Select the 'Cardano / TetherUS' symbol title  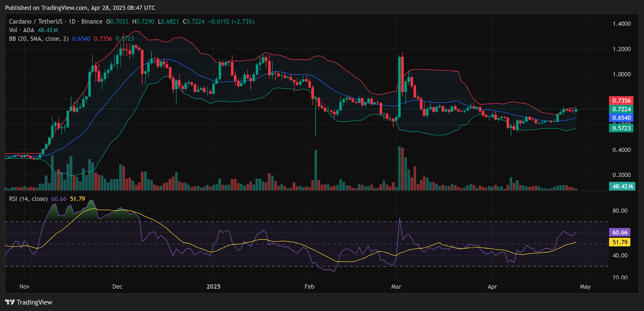tap(36, 21)
